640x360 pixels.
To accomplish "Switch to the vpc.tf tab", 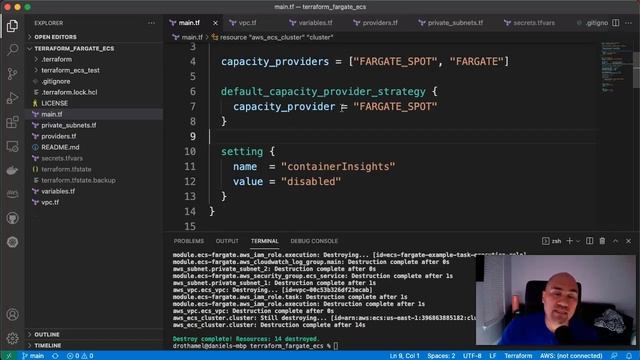I will click(x=247, y=23).
